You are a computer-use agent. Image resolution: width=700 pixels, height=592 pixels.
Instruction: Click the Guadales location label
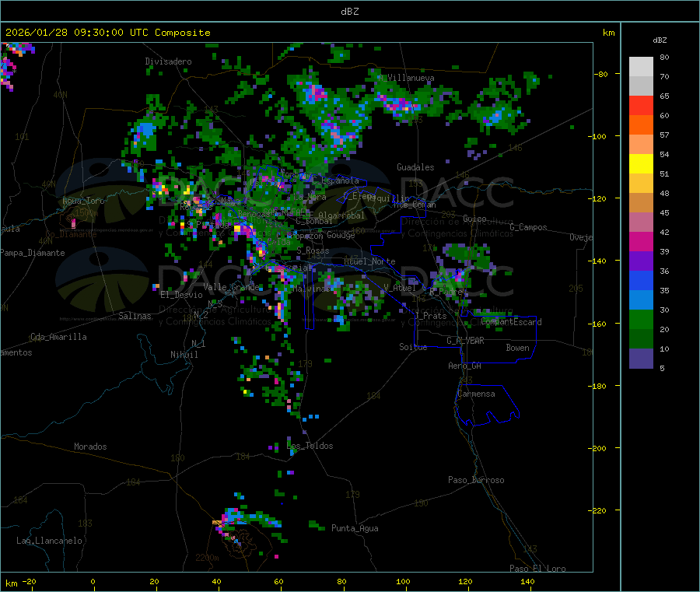[415, 167]
